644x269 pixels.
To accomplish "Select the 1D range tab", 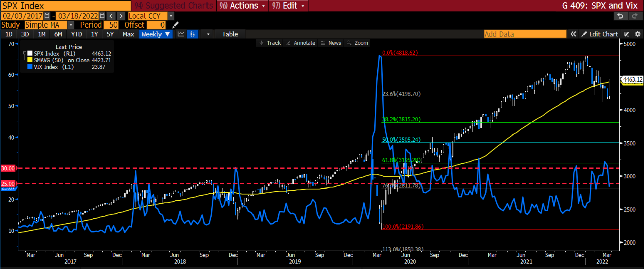I will tap(9, 34).
